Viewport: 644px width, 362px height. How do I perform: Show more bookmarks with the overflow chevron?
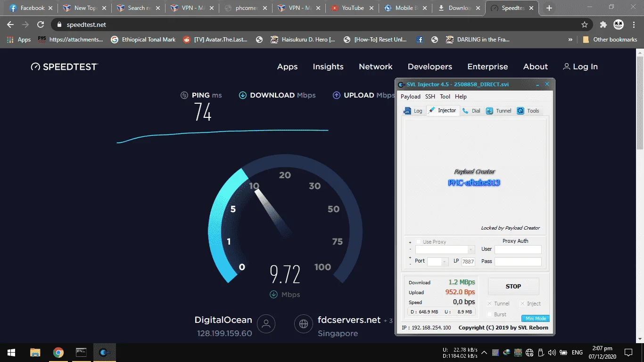pos(570,40)
